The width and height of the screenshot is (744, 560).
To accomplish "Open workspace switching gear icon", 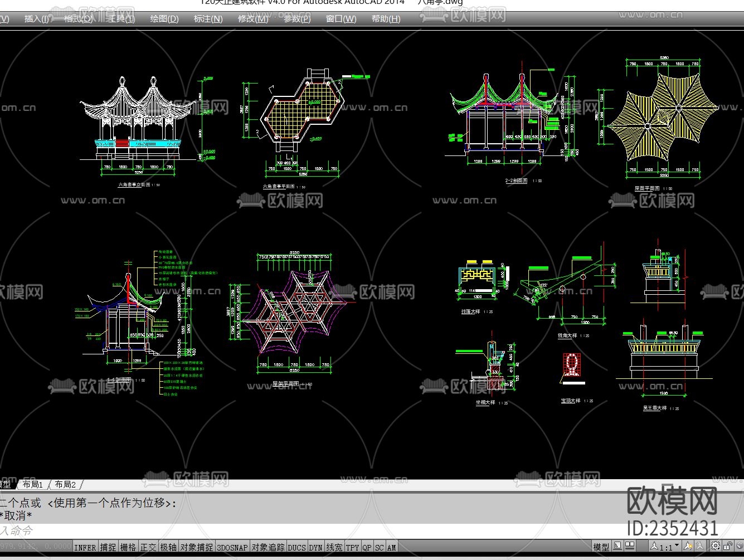I will pos(716,546).
